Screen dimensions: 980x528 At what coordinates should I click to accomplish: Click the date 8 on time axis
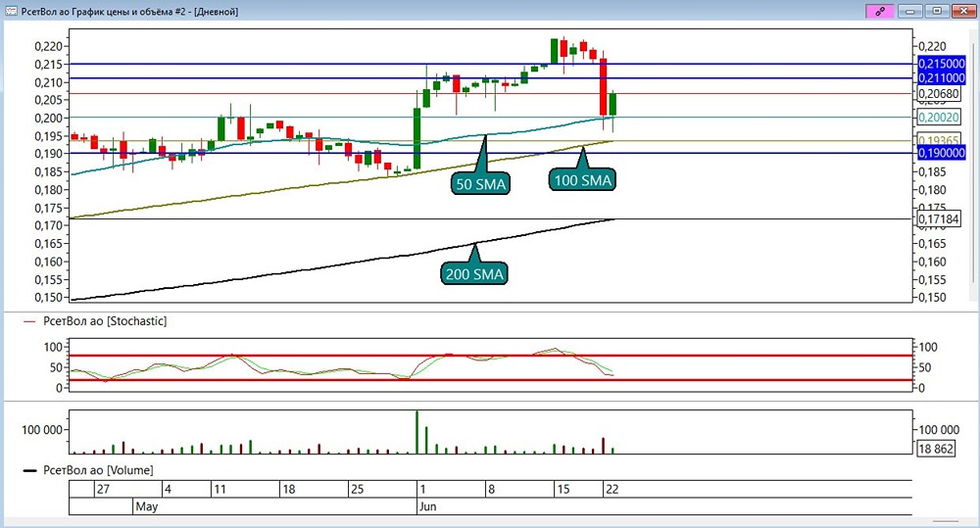coord(491,489)
